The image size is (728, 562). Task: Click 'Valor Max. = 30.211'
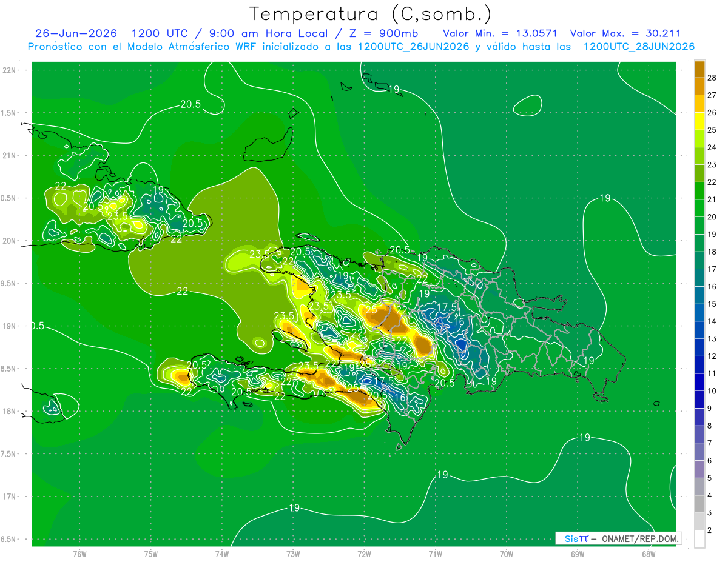click(x=626, y=33)
